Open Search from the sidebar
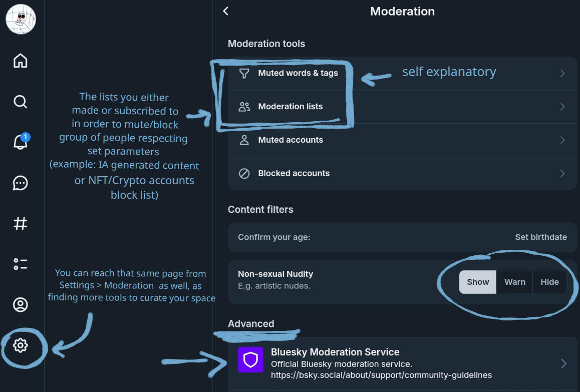Image resolution: width=580 pixels, height=392 pixels. tap(20, 102)
